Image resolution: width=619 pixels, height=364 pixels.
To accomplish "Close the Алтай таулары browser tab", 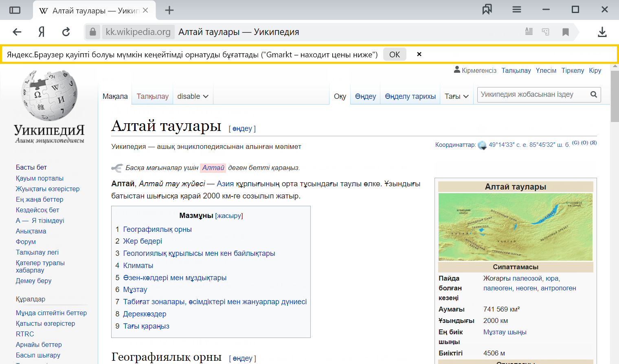I will tap(145, 11).
